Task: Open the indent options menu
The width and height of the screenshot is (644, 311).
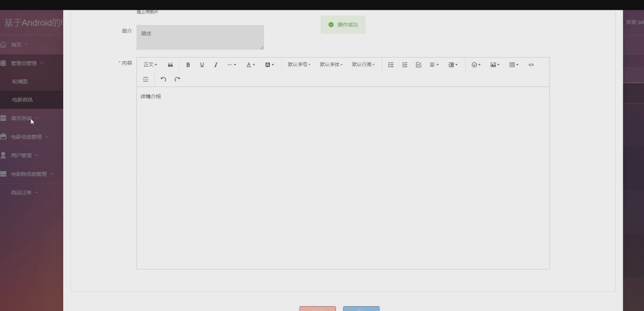Action: pyautogui.click(x=453, y=65)
